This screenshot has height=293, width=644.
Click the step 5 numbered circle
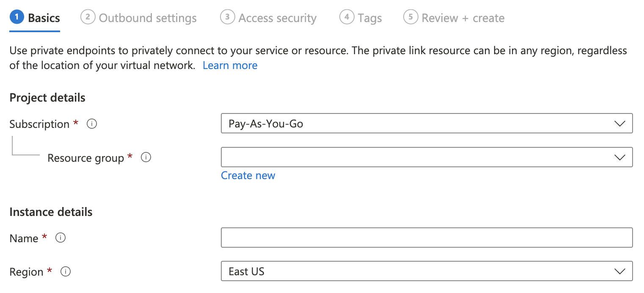click(410, 17)
